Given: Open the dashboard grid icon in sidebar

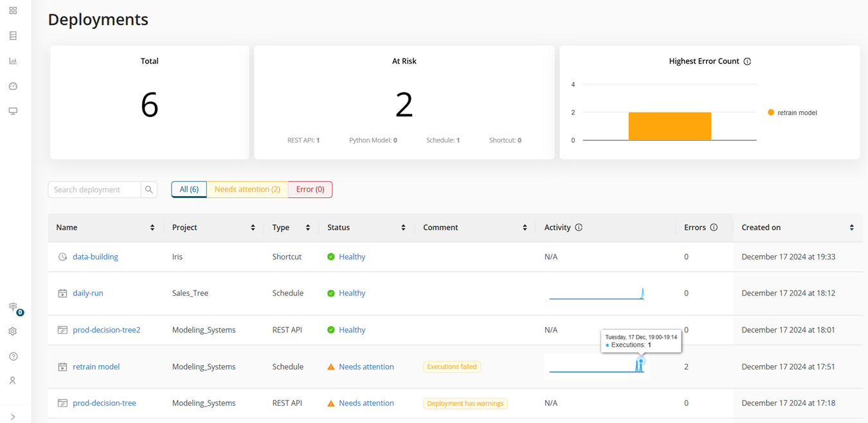Looking at the screenshot, I should click(x=13, y=11).
